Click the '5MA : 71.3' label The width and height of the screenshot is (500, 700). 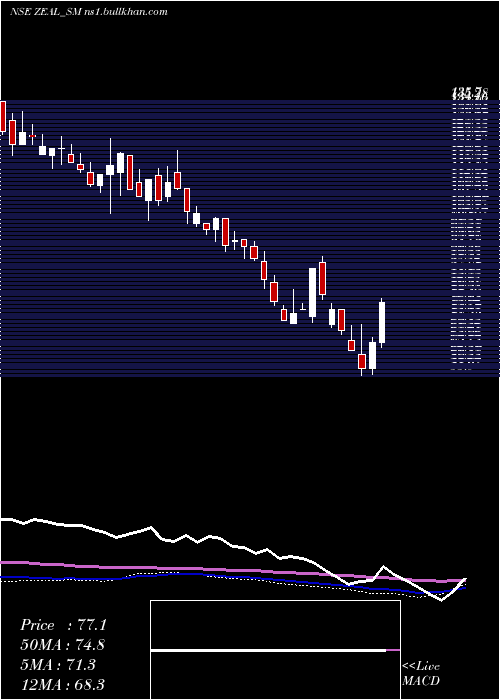point(58,665)
